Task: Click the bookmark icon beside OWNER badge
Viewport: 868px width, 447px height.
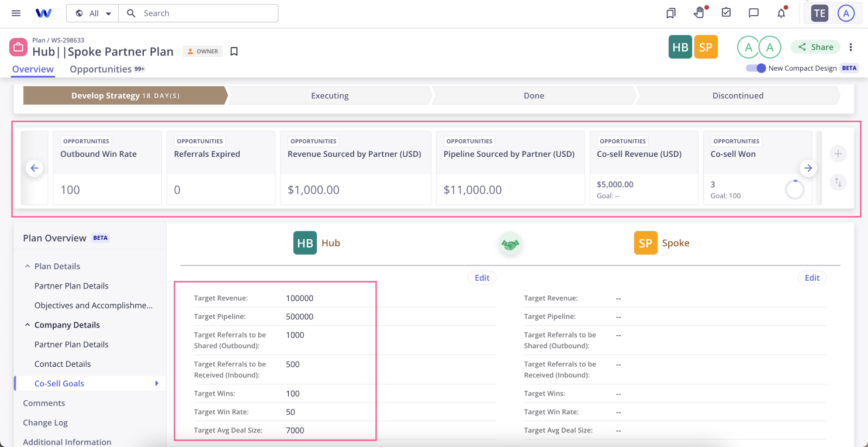Action: 234,51
